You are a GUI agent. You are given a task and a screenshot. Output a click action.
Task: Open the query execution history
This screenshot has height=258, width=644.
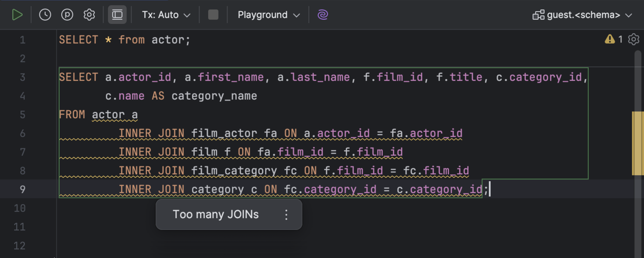[44, 14]
